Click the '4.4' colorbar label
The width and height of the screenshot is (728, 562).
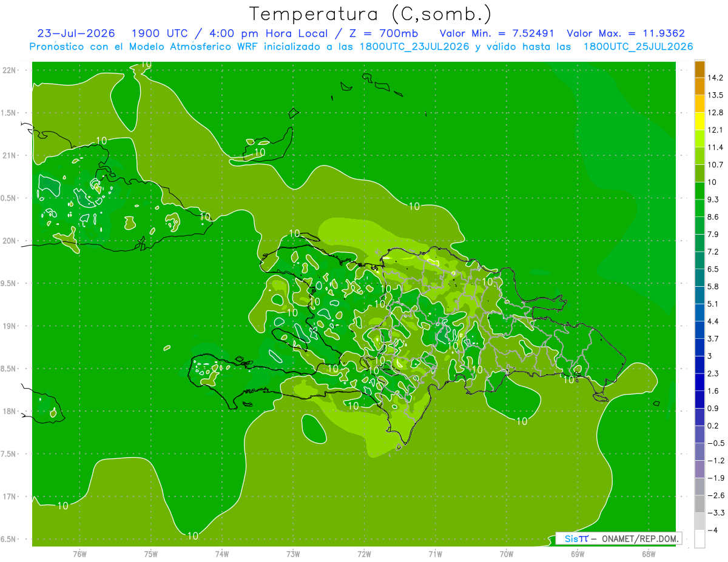tap(714, 321)
